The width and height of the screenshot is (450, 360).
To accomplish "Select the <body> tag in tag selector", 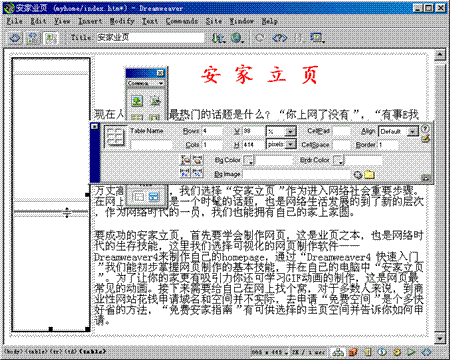I will pyautogui.click(x=14, y=351).
